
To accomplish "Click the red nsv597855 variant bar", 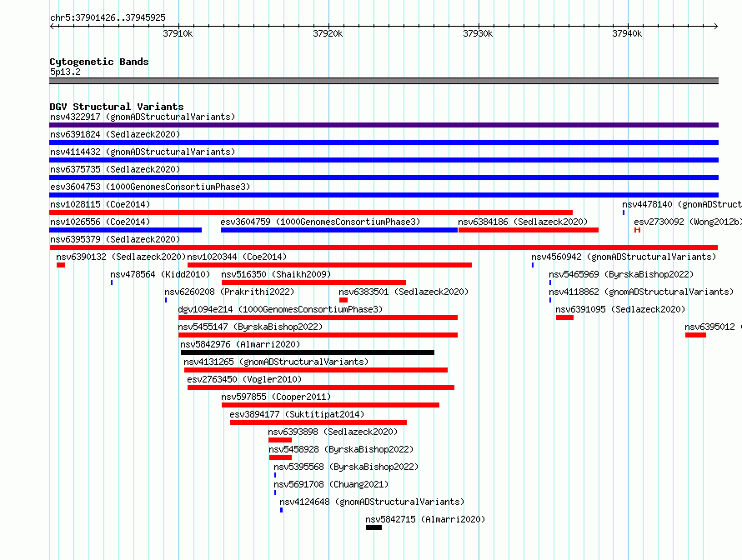I will [330, 405].
